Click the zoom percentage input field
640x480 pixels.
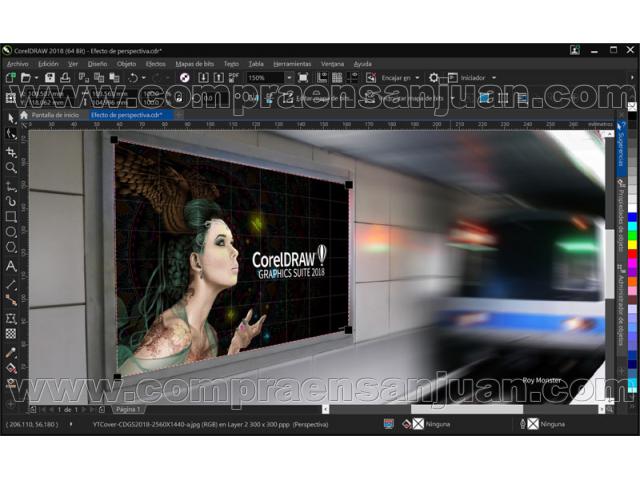265,78
